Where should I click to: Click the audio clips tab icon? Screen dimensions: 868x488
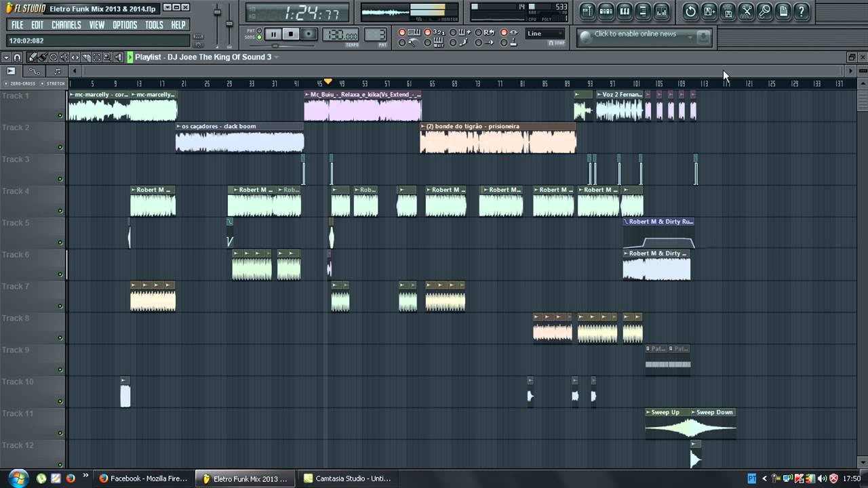click(x=11, y=71)
